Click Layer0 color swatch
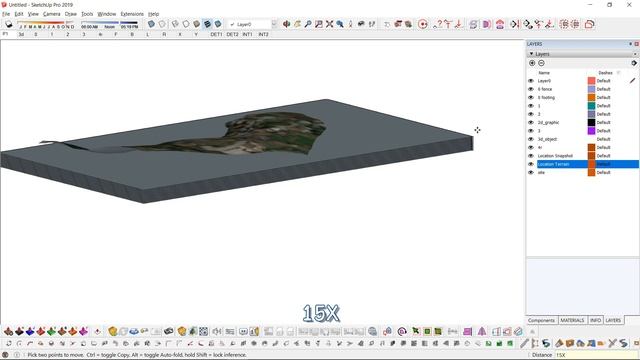The image size is (640, 360). tap(591, 81)
